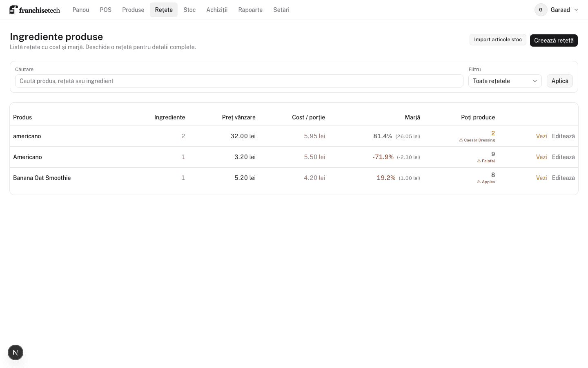Go to the Panou tab
588x368 pixels.
click(81, 10)
